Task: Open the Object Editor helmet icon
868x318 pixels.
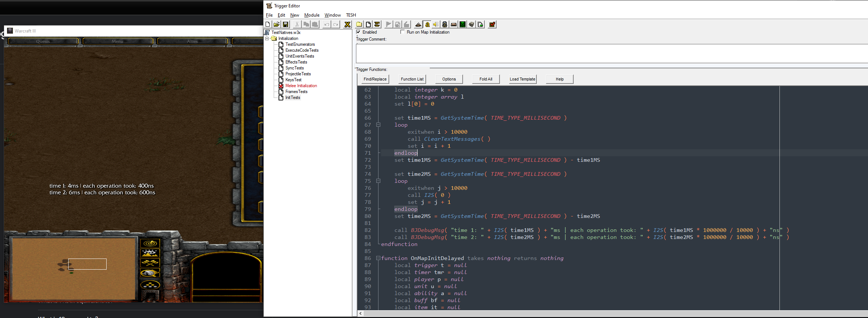Action: 445,24
